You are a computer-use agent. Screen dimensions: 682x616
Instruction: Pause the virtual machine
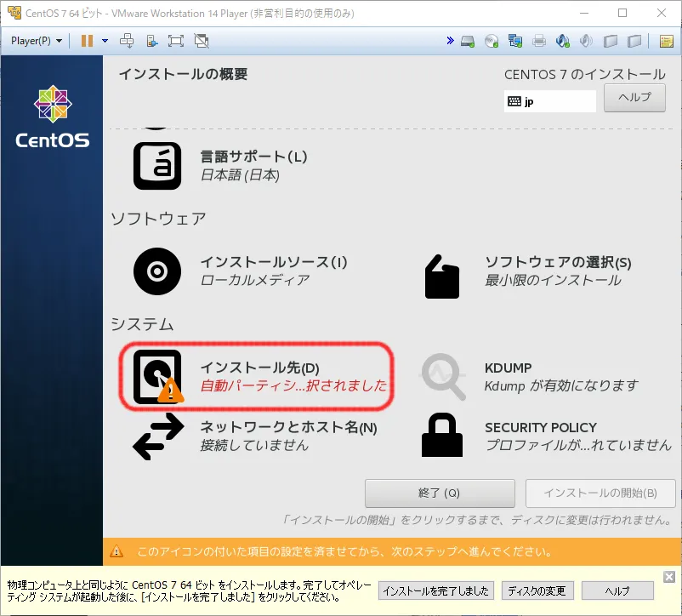pyautogui.click(x=87, y=41)
